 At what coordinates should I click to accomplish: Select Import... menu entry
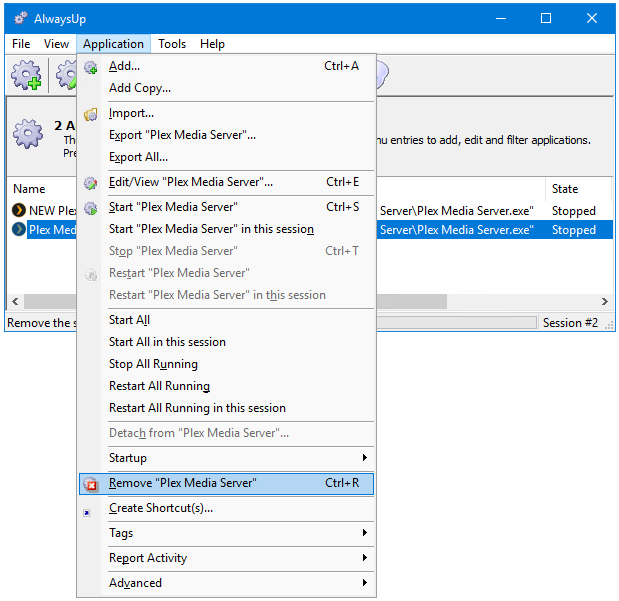[x=226, y=113]
